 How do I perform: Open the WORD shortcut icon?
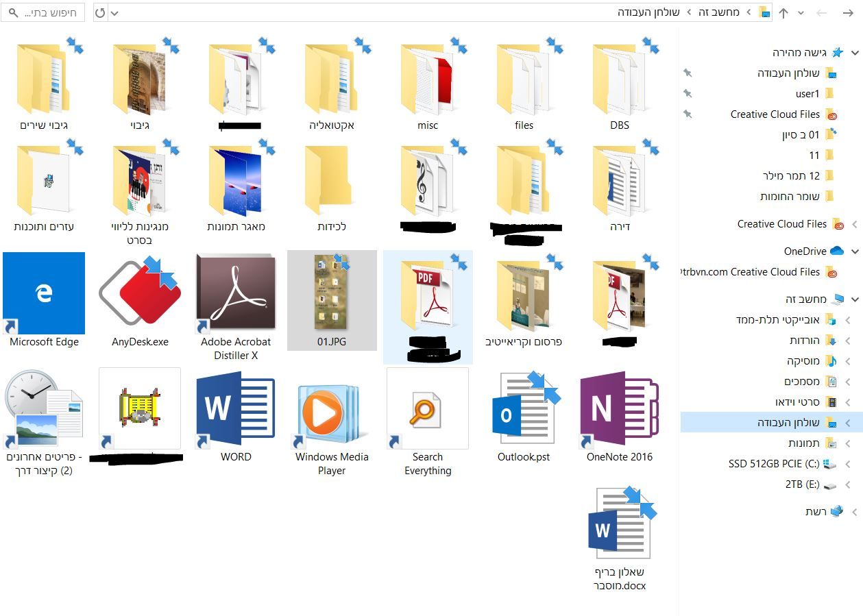point(236,409)
